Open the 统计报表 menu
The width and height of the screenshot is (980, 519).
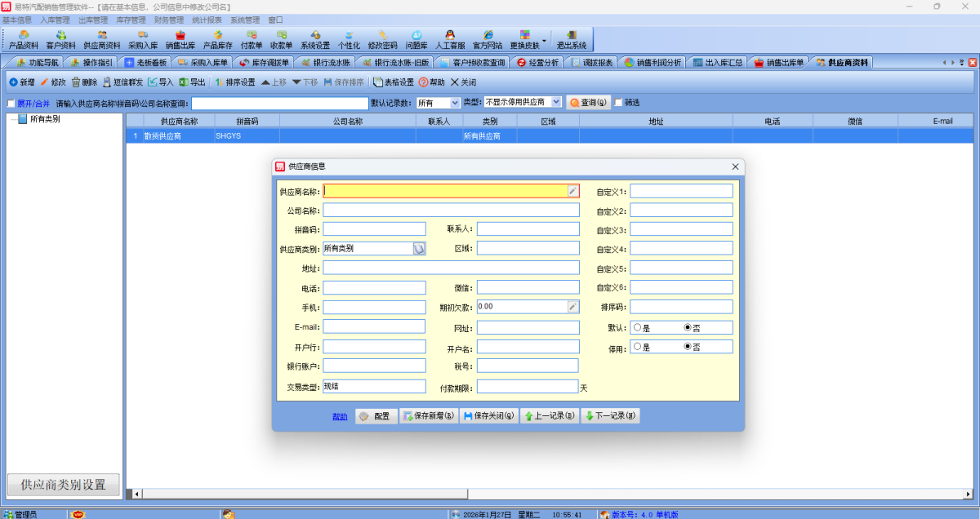tap(207, 20)
